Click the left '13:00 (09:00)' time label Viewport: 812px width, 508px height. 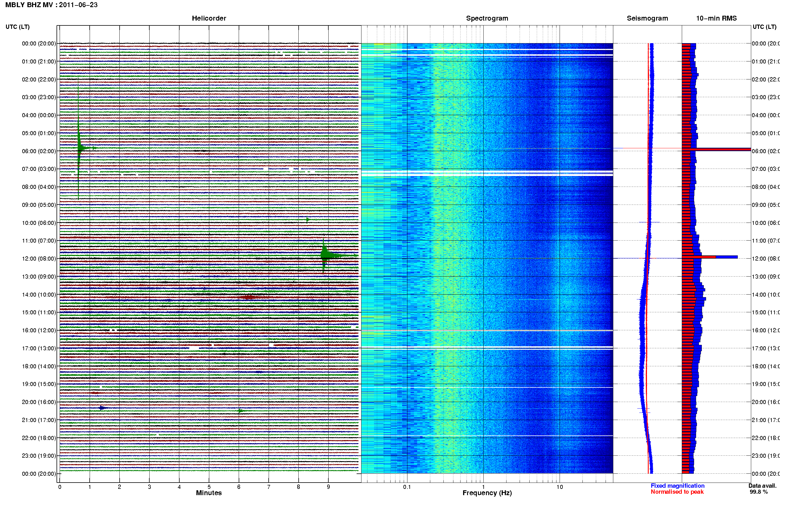tap(39, 277)
